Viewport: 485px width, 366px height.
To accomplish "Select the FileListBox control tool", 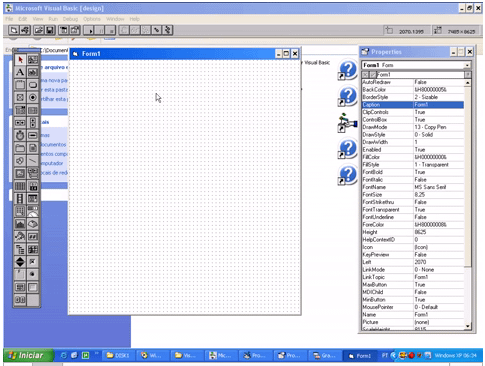I will (33, 148).
